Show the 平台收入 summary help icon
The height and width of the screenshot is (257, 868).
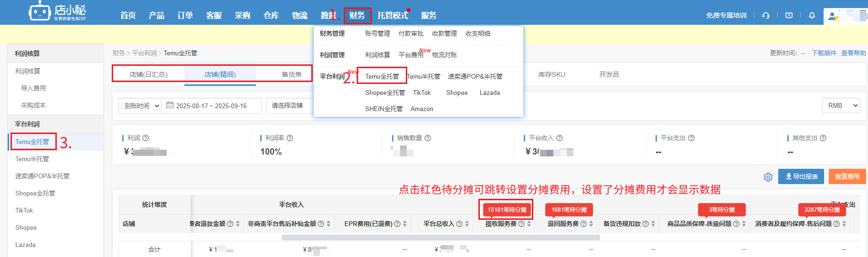560,138
